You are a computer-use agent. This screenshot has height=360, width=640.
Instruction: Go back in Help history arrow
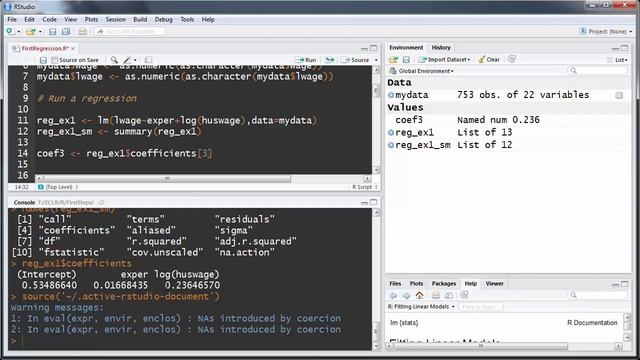click(393, 296)
